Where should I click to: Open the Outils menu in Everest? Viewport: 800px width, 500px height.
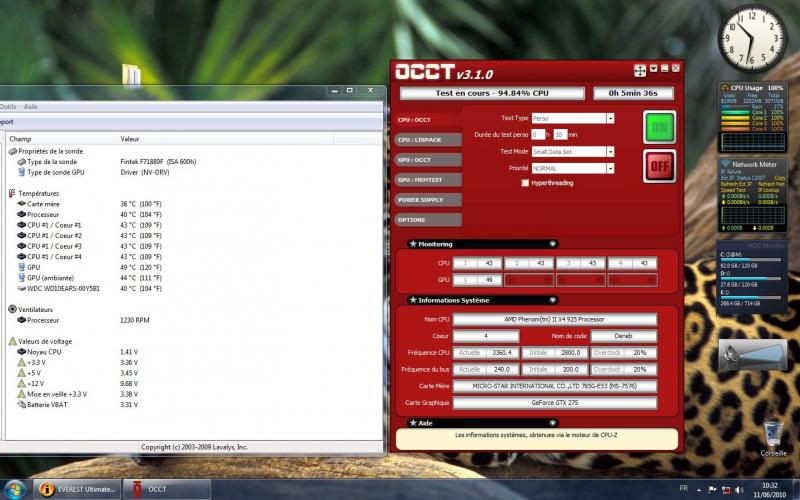tap(8, 107)
